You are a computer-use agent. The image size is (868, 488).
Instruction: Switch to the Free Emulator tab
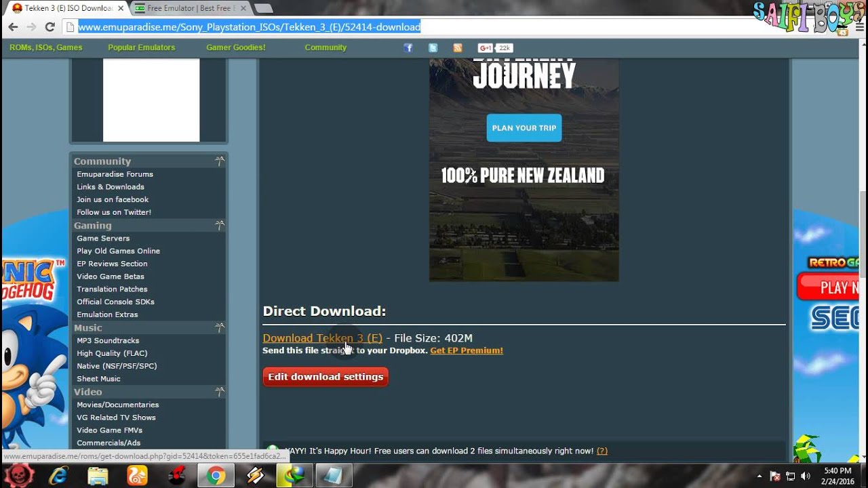tap(190, 8)
